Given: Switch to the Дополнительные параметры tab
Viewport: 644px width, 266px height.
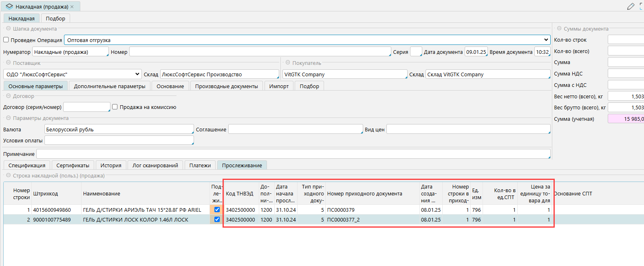Looking at the screenshot, I should [110, 86].
